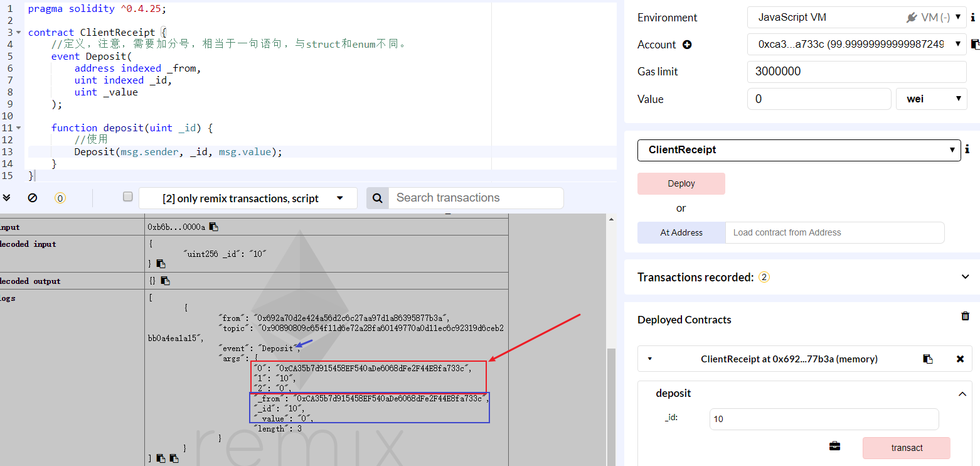Open the transactions filter dropdown
980x466 pixels.
tap(248, 198)
